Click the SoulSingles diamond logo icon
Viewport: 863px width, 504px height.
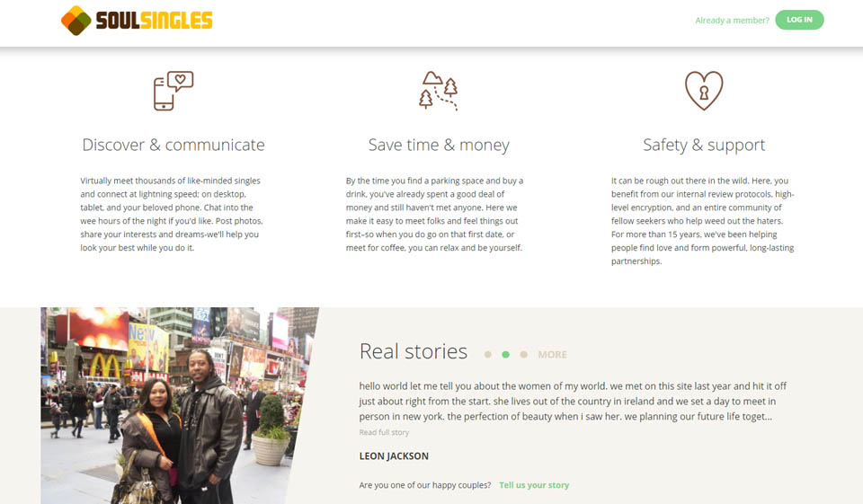click(x=76, y=21)
